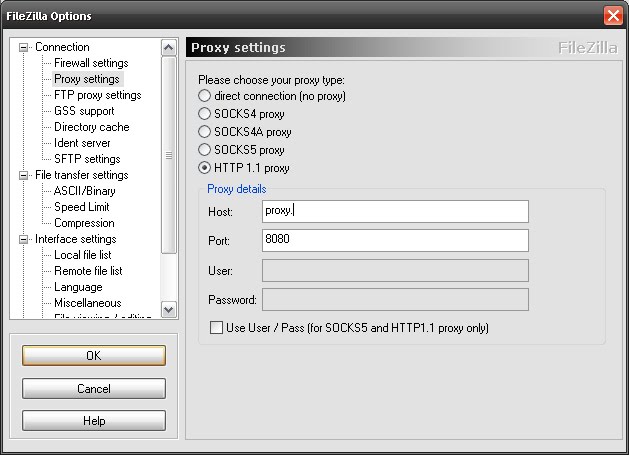Click the disabled Password field
Screen dimensions: 629x455
(x=395, y=299)
